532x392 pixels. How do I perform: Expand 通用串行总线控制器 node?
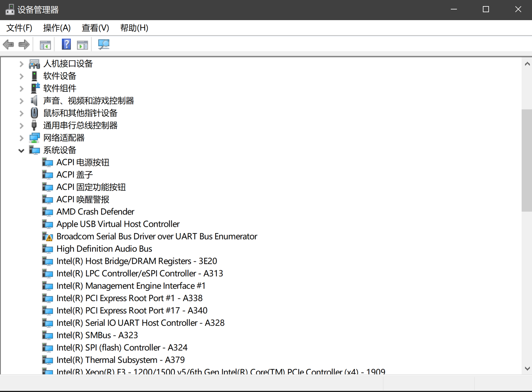(21, 126)
